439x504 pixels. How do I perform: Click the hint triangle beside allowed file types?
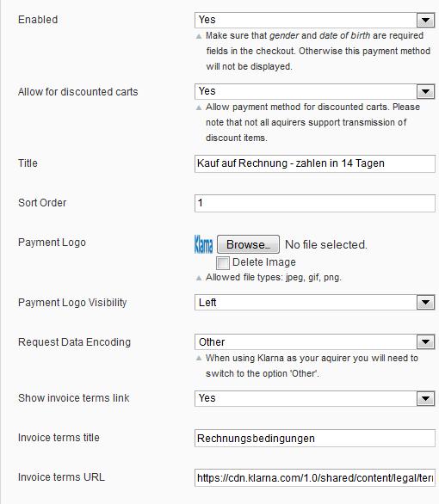pyautogui.click(x=199, y=278)
